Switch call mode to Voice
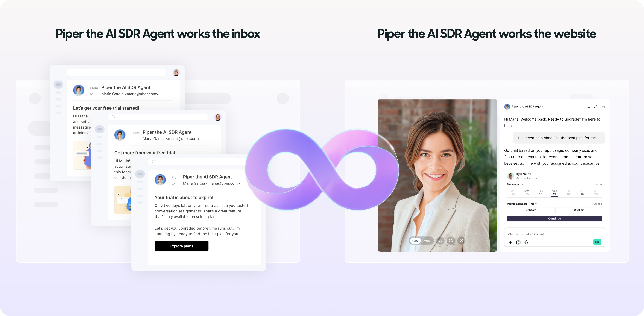 click(427, 241)
